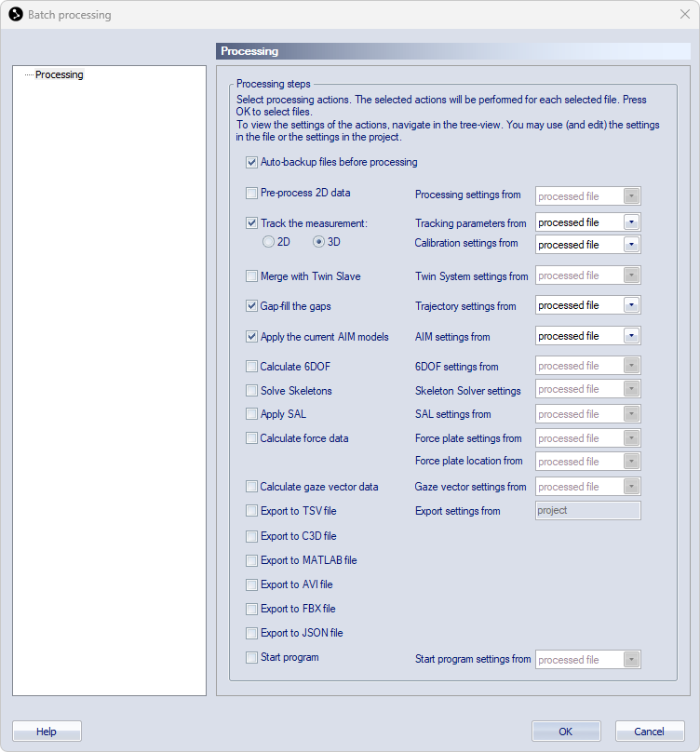700x752 pixels.
Task: Open Twin System settings from dropdown
Action: (x=587, y=275)
